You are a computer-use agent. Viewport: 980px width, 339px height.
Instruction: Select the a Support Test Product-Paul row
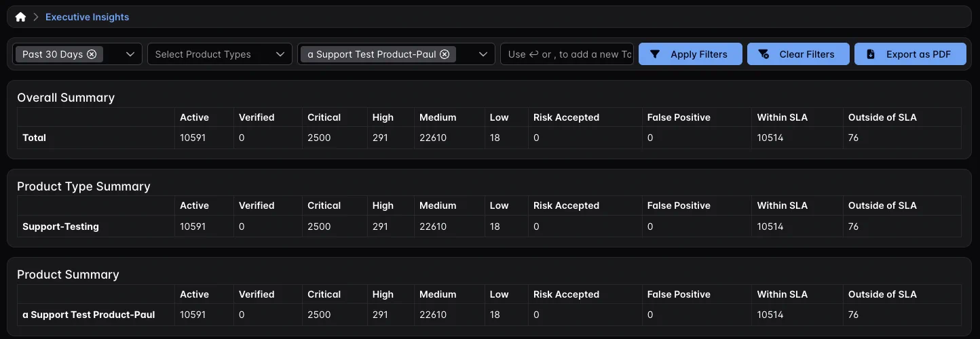point(89,315)
